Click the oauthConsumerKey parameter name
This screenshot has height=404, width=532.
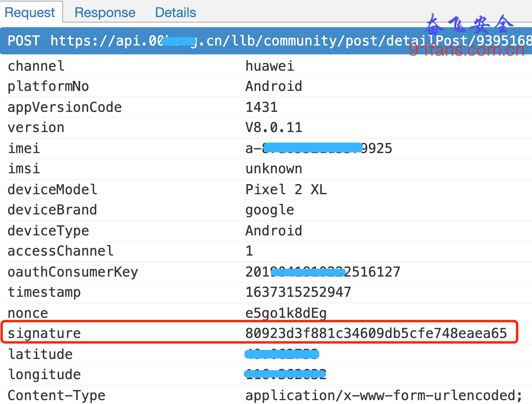click(73, 272)
